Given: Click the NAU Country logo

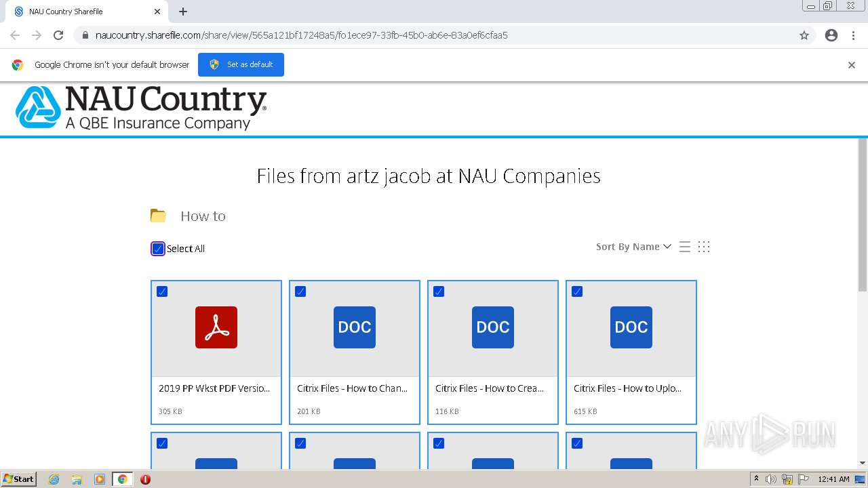Looking at the screenshot, I should click(x=141, y=107).
